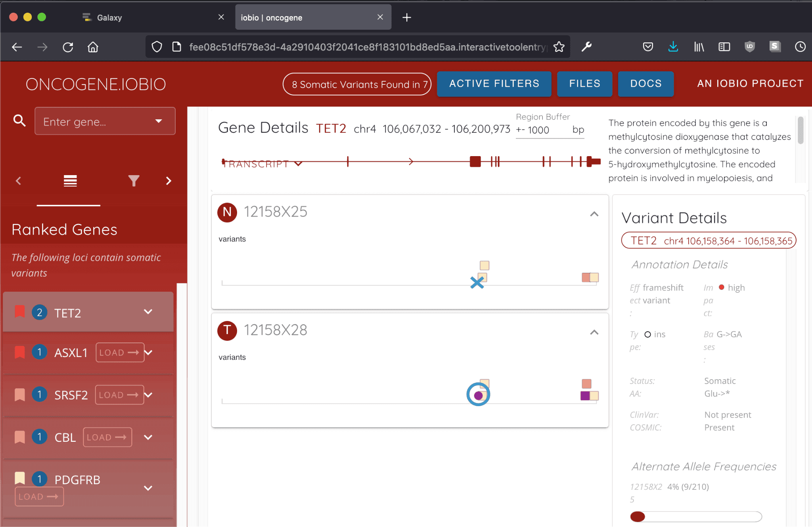
Task: Click the T tumor sample badge for 12158X28
Action: click(227, 330)
